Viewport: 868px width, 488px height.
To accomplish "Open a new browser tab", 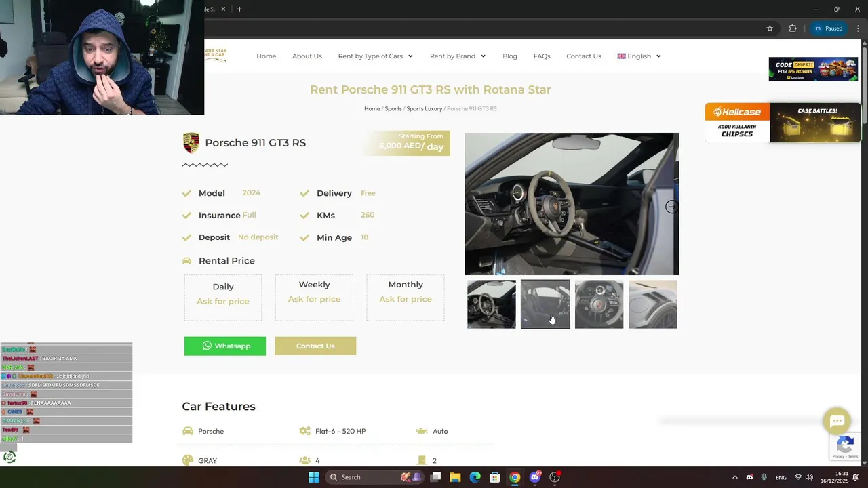I will (239, 9).
